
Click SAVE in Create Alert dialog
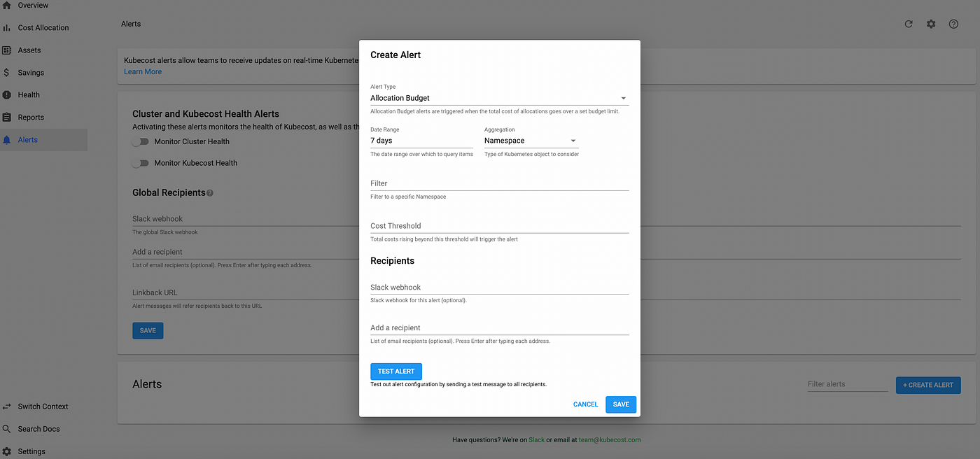pos(621,404)
